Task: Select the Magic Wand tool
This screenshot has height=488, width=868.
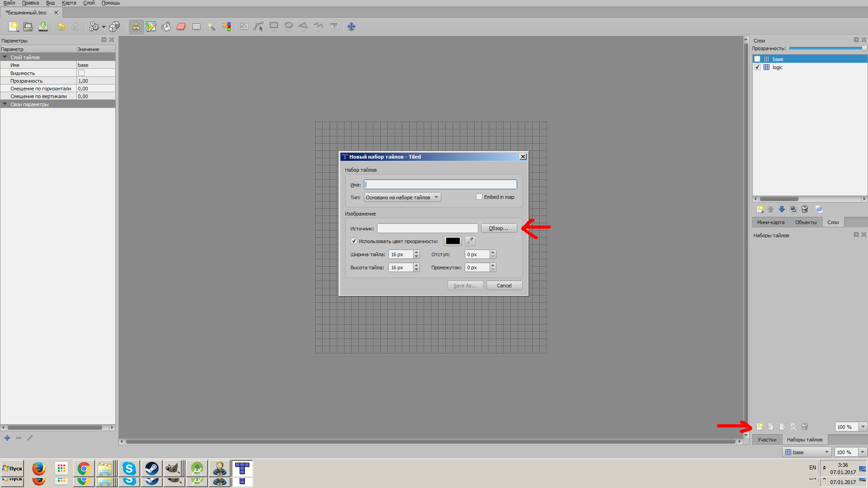Action: coord(211,27)
